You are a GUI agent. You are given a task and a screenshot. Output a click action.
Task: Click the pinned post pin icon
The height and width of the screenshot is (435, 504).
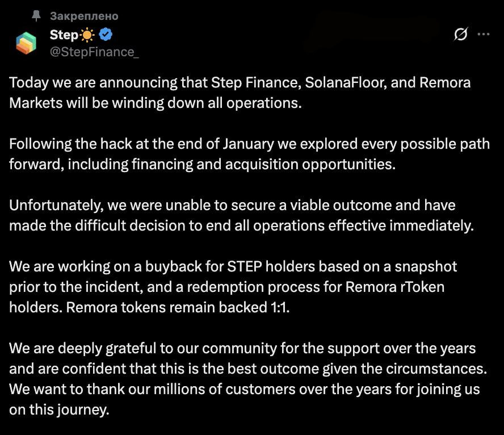click(37, 16)
